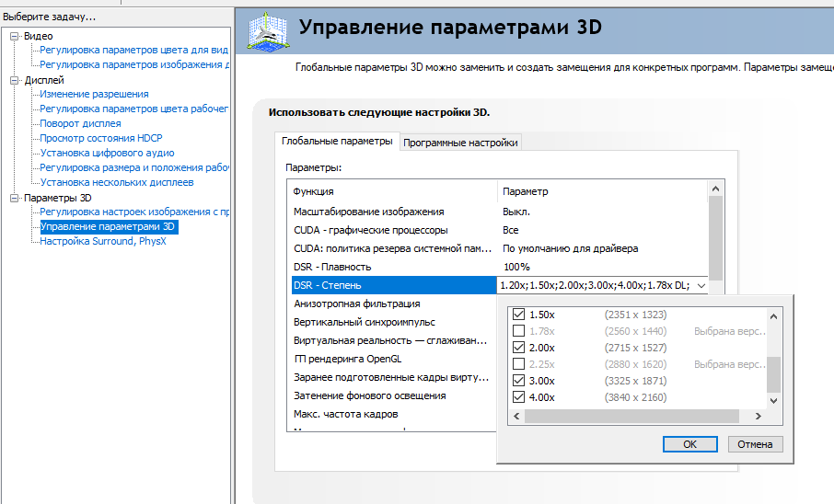The width and height of the screenshot is (834, 504).
Task: Click the Функция column header
Action: [394, 191]
